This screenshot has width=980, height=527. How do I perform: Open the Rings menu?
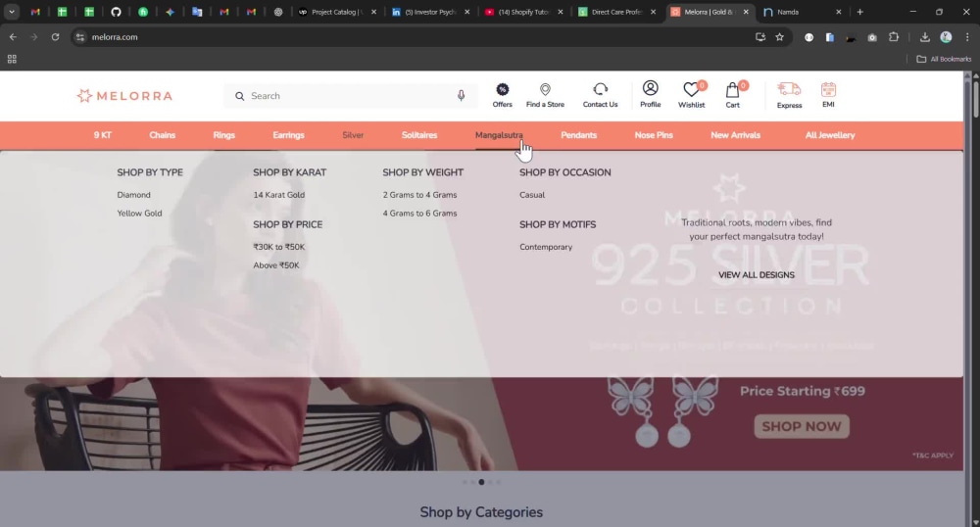[223, 135]
